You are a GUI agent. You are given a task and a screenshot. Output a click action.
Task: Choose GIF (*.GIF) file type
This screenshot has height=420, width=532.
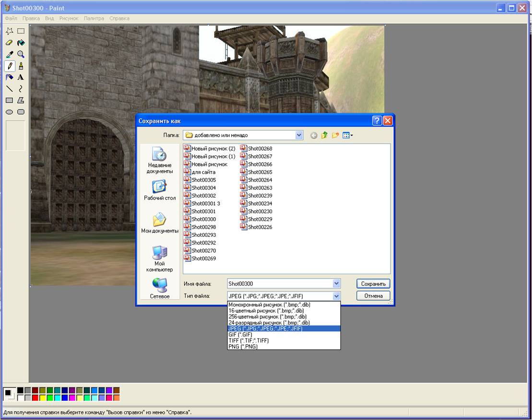coord(284,335)
